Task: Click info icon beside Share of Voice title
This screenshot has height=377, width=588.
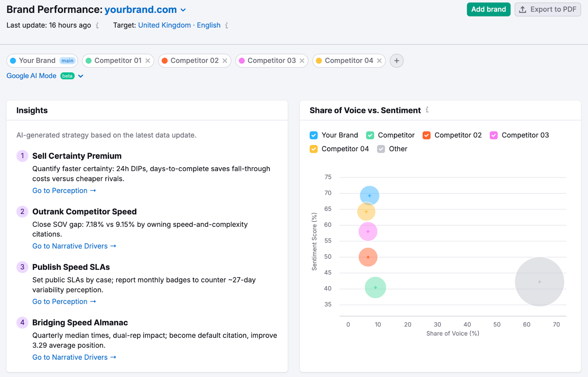Action: [427, 110]
